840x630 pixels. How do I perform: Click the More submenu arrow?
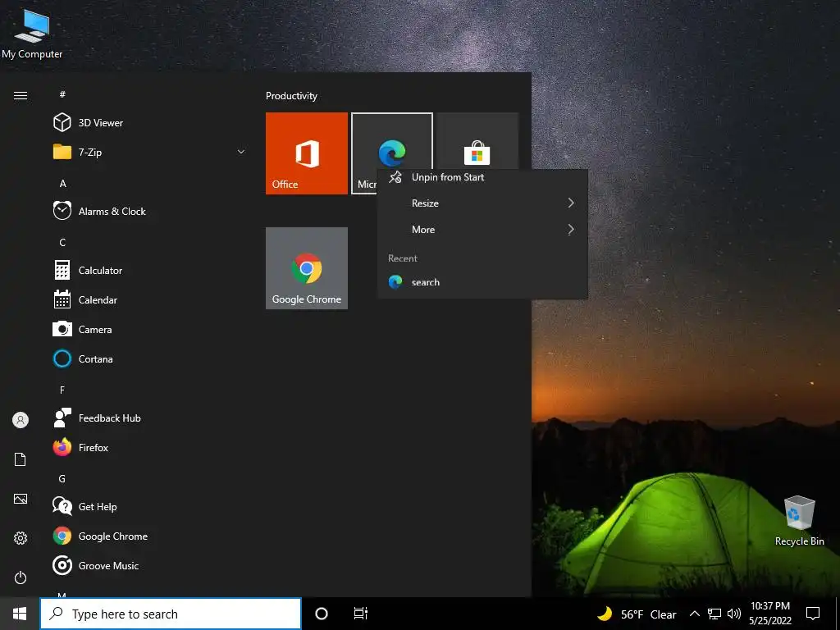tap(571, 230)
